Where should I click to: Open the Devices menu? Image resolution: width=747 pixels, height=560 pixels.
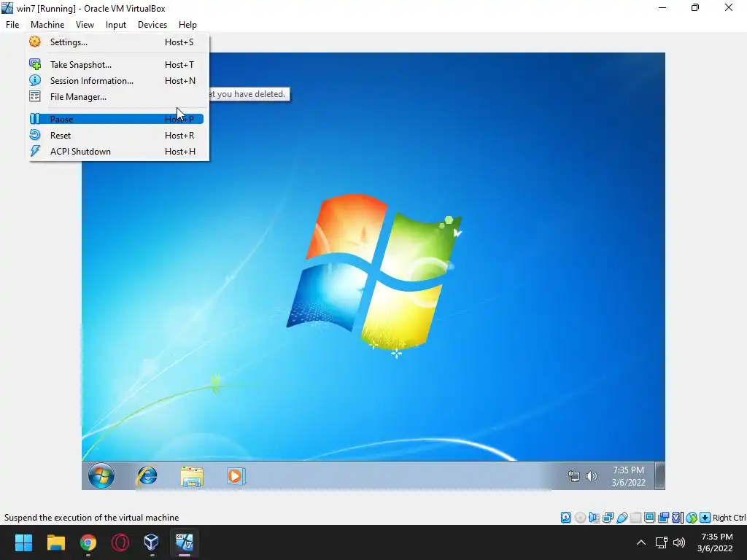[152, 25]
